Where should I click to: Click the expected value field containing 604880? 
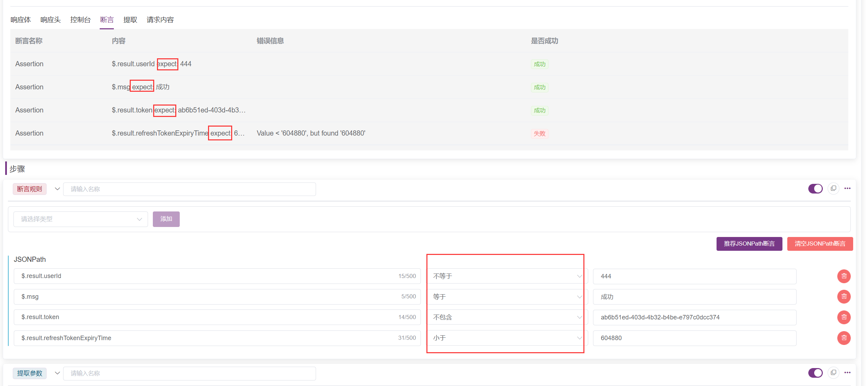coord(694,338)
